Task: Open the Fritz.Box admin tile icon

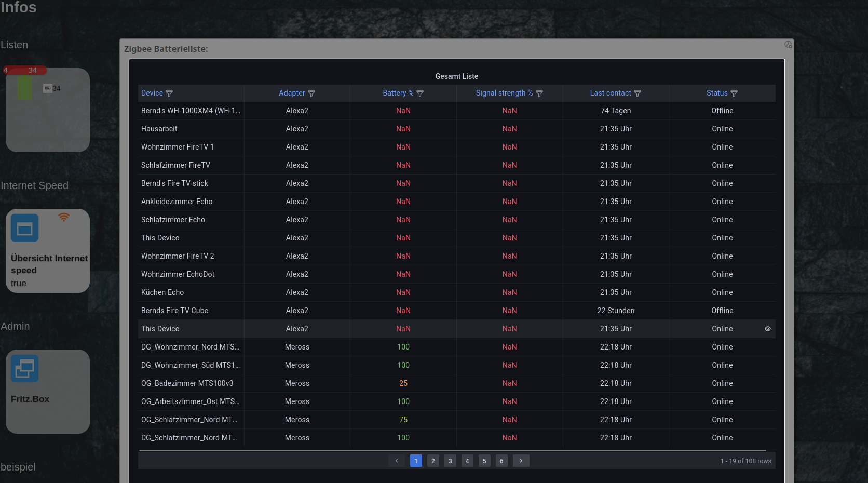Action: (x=25, y=369)
